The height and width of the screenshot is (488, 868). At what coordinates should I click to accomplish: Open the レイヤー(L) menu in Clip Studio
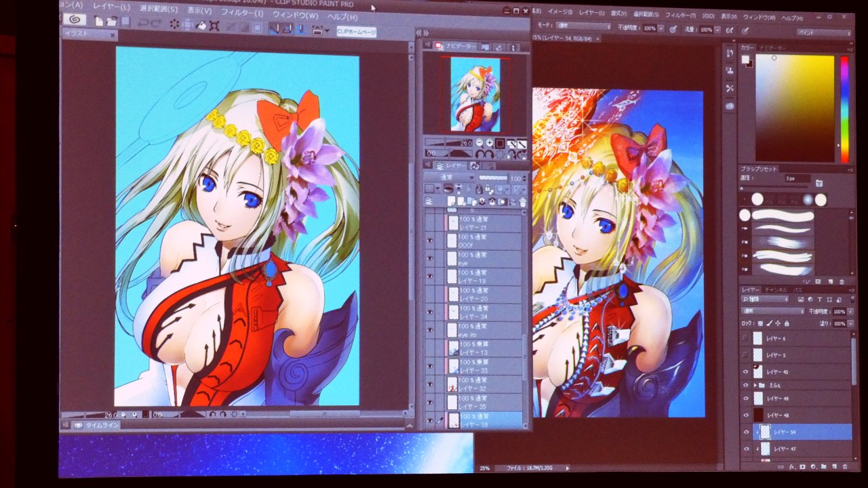click(x=111, y=6)
